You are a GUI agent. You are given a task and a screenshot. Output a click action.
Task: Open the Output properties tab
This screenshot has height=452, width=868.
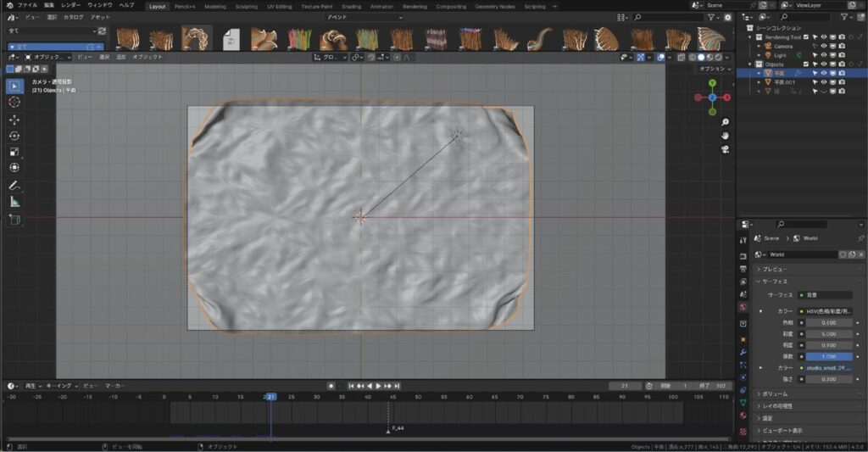[x=743, y=269]
